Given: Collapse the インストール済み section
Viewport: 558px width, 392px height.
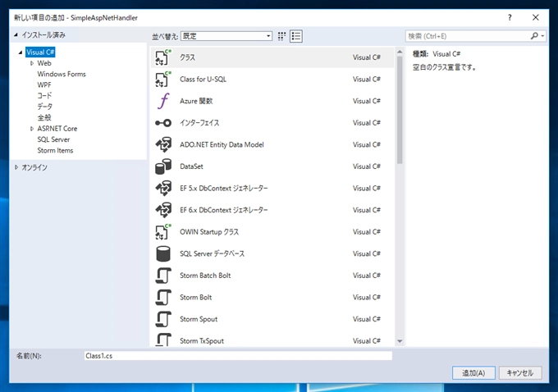Looking at the screenshot, I should coord(16,35).
